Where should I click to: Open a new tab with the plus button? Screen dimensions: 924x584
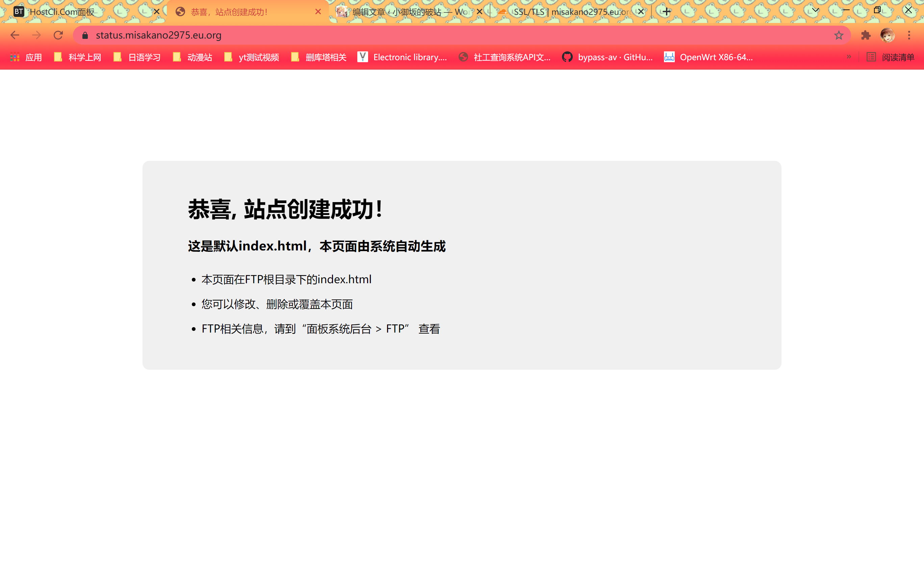pos(667,12)
